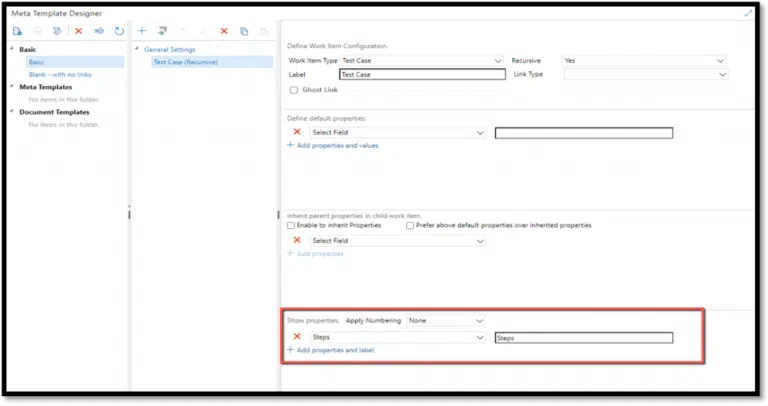Image resolution: width=768 pixels, height=406 pixels.
Task: Check Enable to inherit Properties
Action: 291,226
